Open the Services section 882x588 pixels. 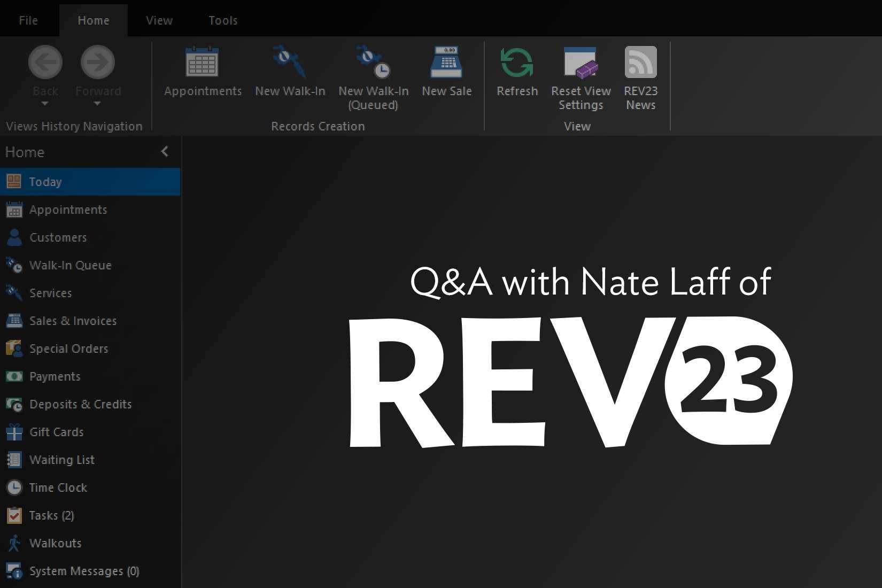pos(51,293)
